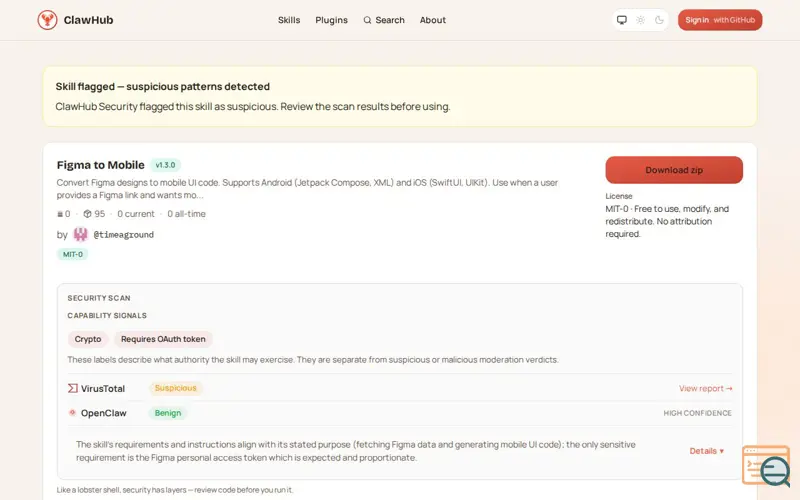Select the system theme monitor icon
Screen dimensions: 800x500
pos(621,20)
